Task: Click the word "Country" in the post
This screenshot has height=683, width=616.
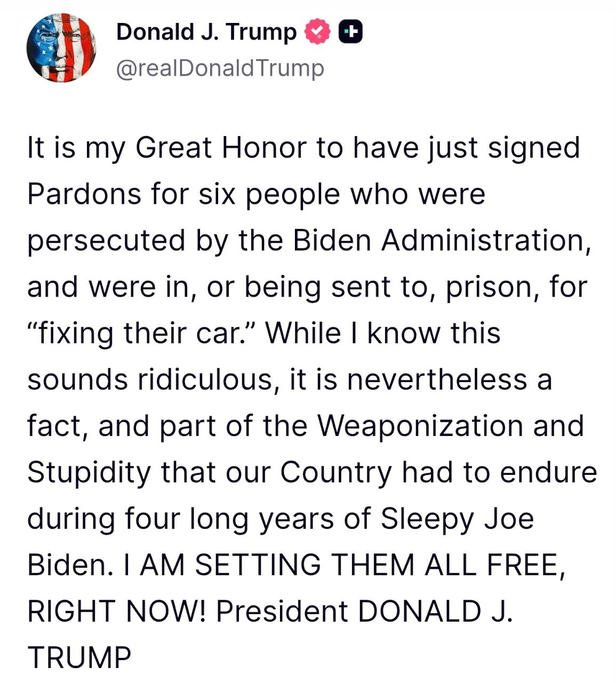Action: click(x=336, y=472)
